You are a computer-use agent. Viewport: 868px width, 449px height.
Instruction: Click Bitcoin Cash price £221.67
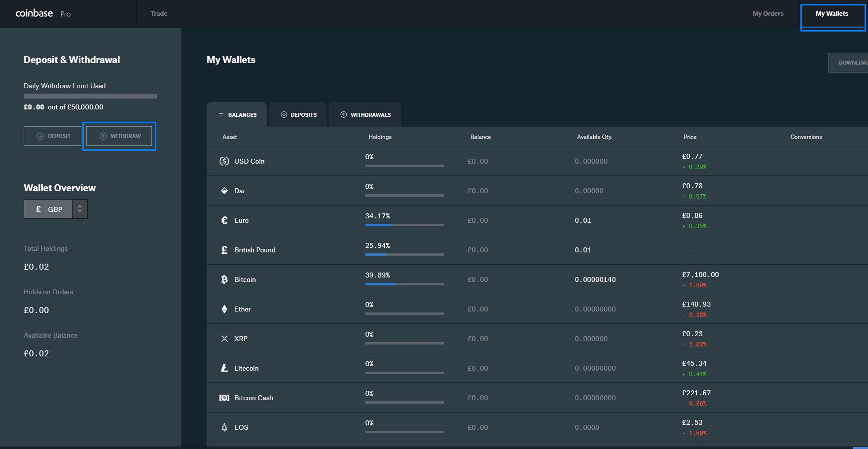[696, 393]
